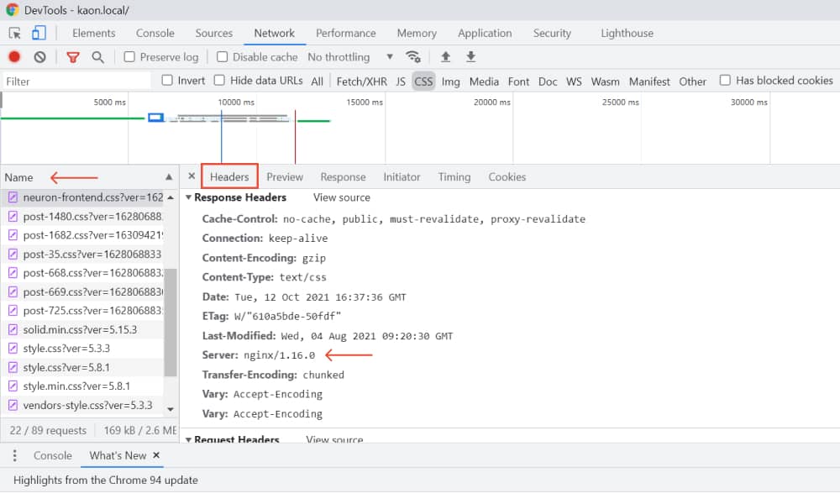Check Has blocked cookies checkbox
This screenshot has width=840, height=504.
pos(725,81)
